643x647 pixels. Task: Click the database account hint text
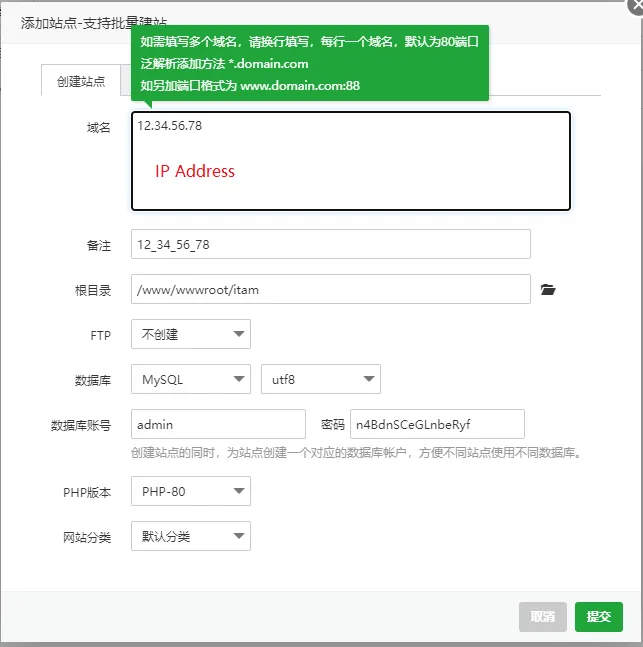click(x=357, y=453)
